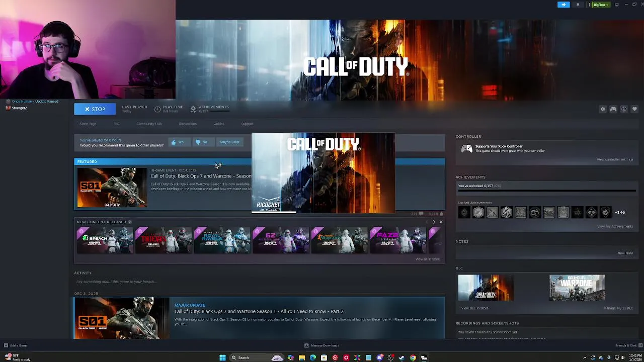This screenshot has height=362, width=644.
Task: Stop the running game
Action: click(x=95, y=109)
